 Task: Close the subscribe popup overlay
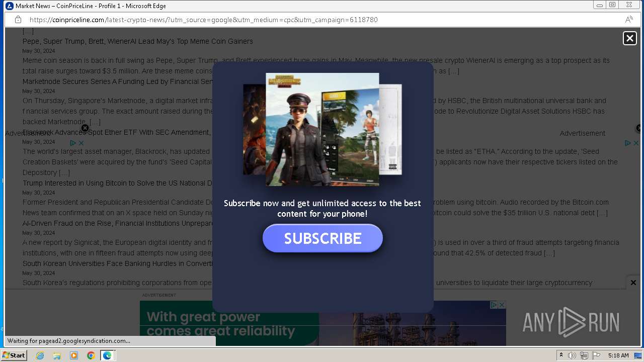pos(630,38)
